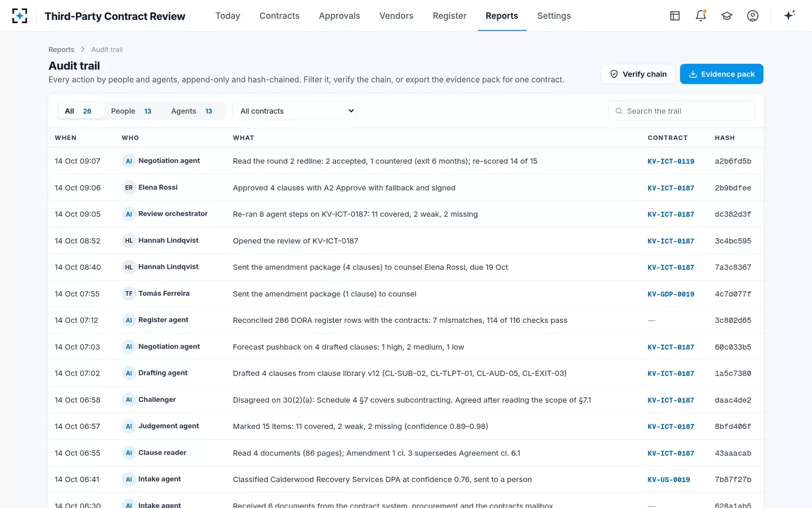
Task: Click in the Search the trail field
Action: 682,111
